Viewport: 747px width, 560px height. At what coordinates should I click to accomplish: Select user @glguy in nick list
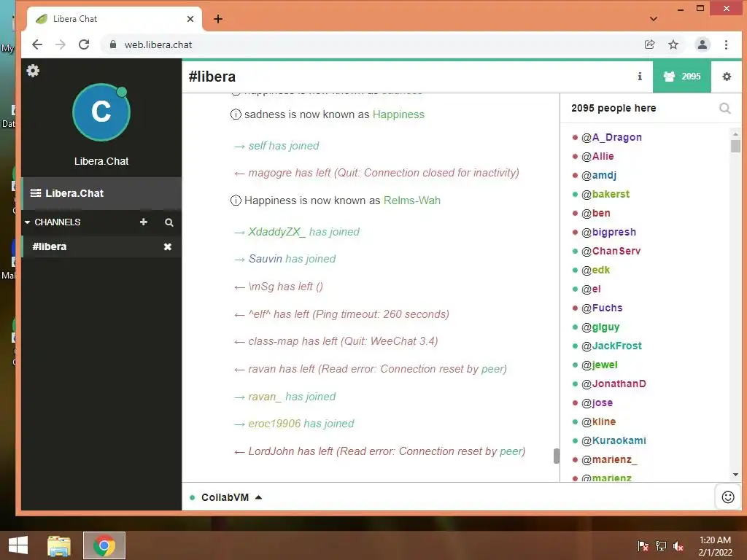click(600, 327)
